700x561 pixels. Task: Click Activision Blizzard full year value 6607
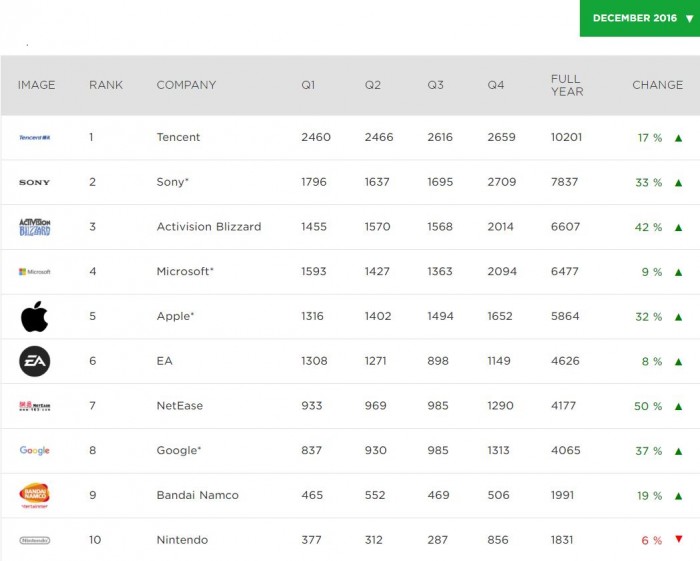click(x=566, y=227)
